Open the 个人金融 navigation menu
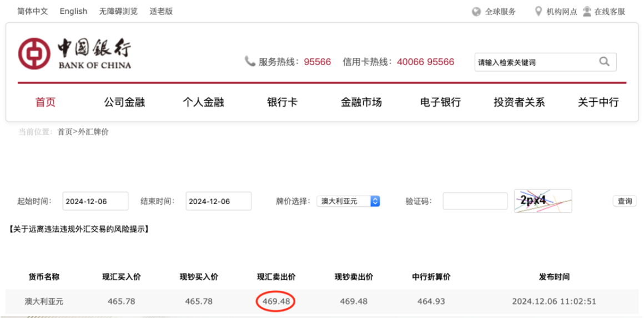The image size is (644, 318). [x=203, y=102]
